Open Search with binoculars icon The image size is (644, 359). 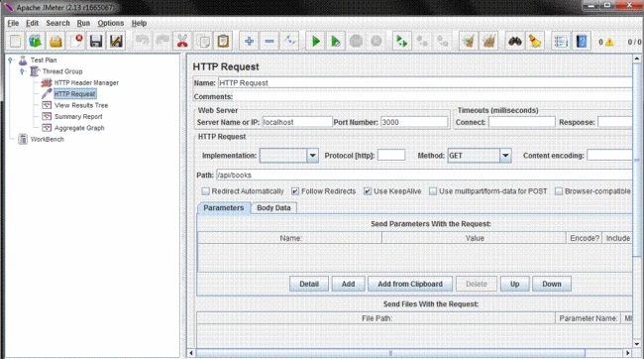coord(514,41)
